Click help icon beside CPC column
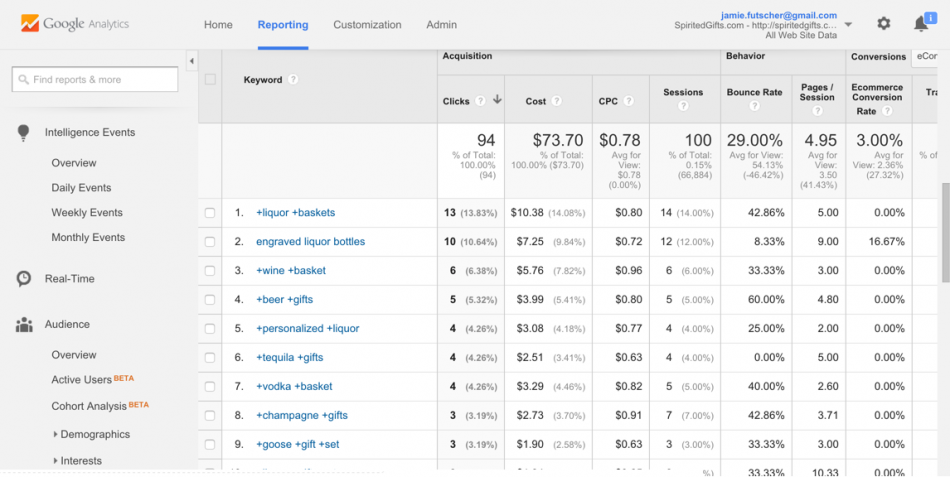This screenshot has width=950, height=477. 628,101
